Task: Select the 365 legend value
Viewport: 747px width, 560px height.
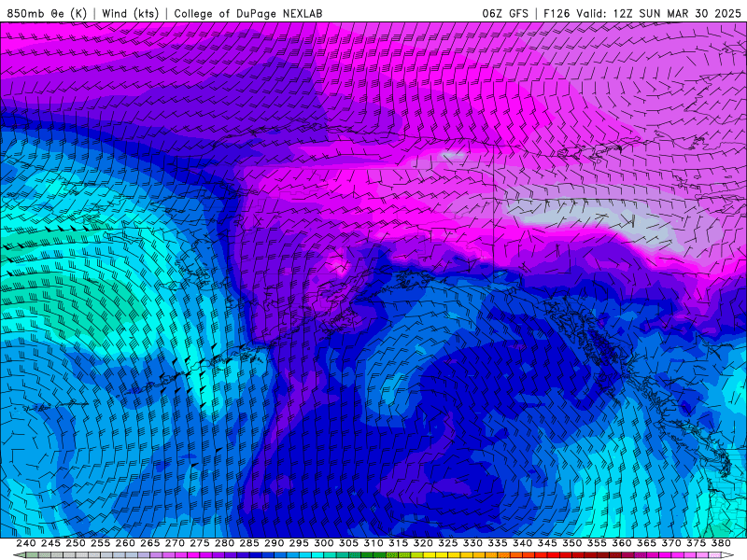Action: [646, 543]
